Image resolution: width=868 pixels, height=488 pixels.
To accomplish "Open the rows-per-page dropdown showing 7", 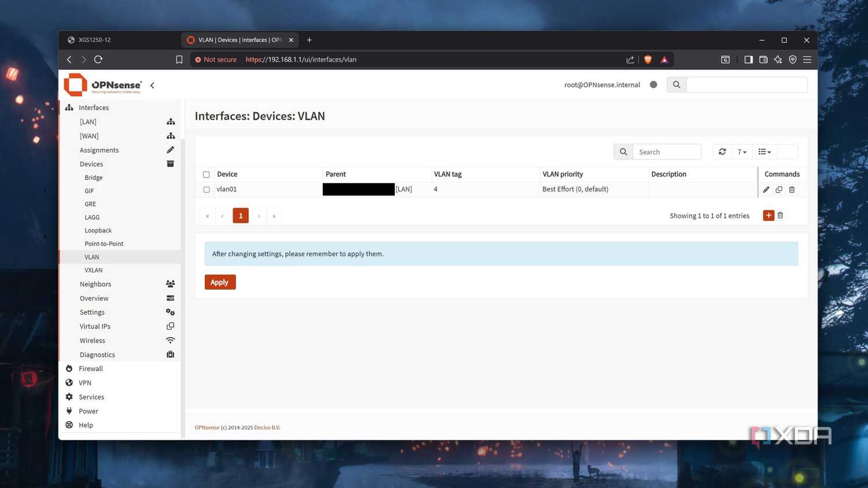I will click(x=742, y=151).
